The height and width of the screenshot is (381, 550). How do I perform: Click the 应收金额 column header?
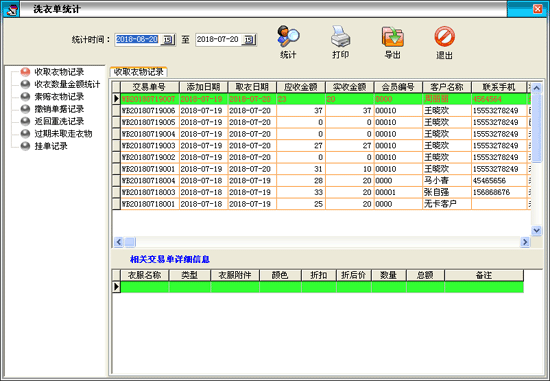pos(301,87)
